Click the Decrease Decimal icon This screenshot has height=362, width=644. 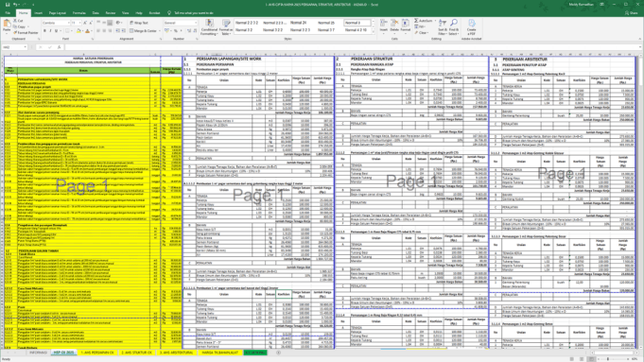[195, 31]
